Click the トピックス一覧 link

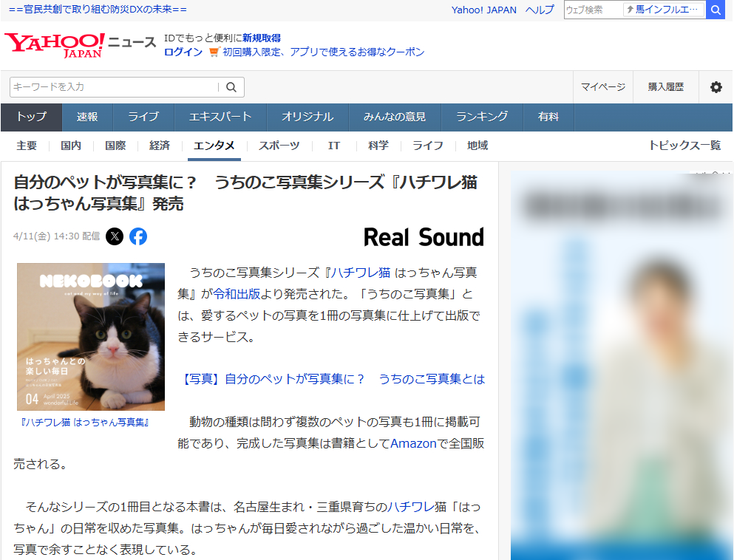click(x=684, y=146)
